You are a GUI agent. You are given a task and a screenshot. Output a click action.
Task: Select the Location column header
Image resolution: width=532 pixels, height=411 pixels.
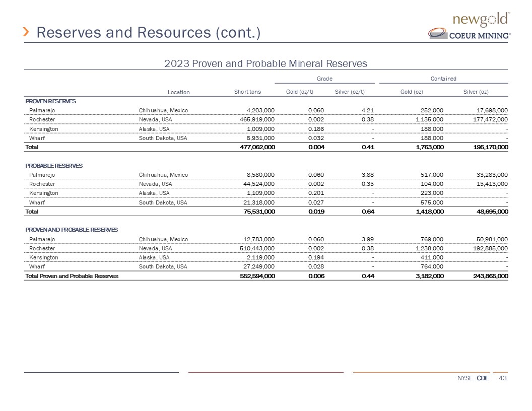coord(179,92)
